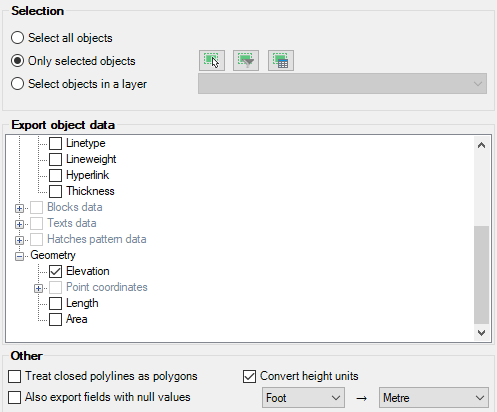This screenshot has height=412, width=497.
Task: Uncheck the Elevation checkbox
Action: tap(55, 271)
